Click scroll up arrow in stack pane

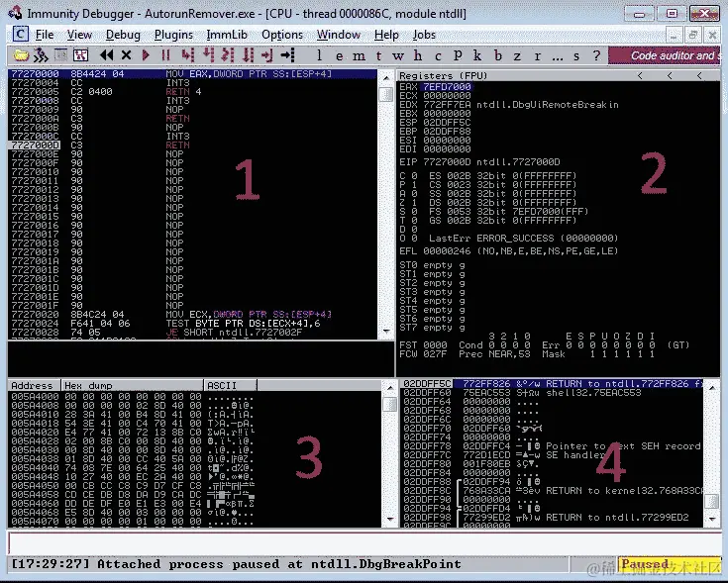712,386
